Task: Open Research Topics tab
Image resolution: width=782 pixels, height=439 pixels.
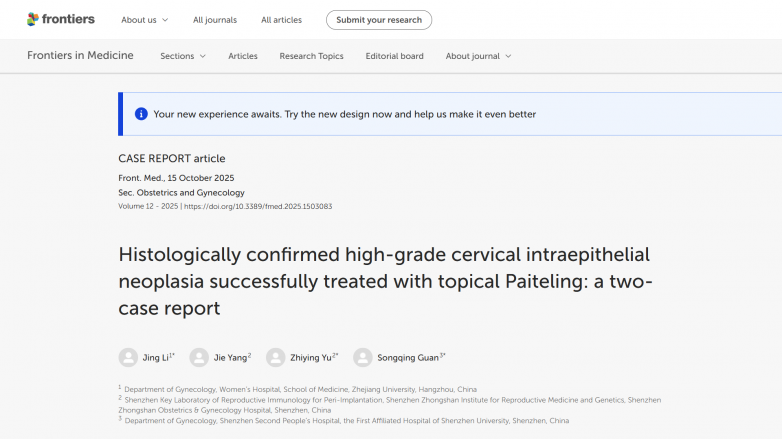Action: click(311, 56)
